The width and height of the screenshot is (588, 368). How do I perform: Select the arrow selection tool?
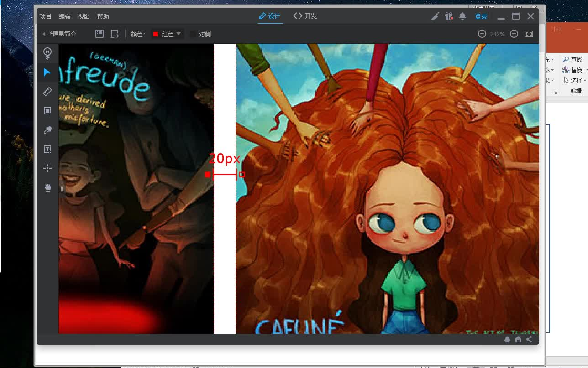coord(47,72)
